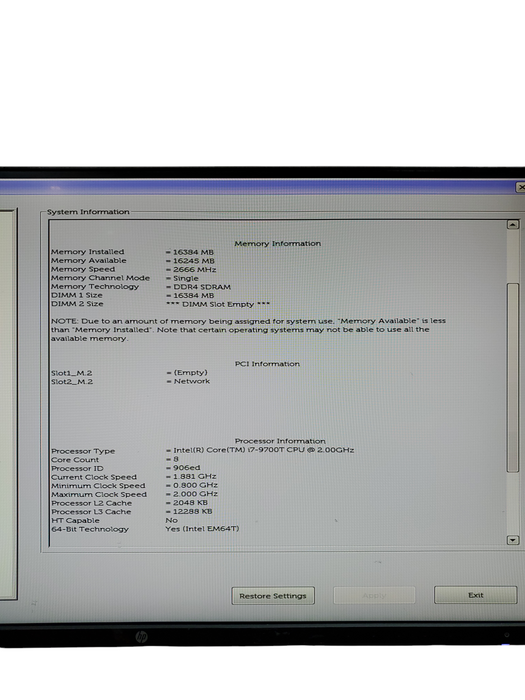The image size is (525, 700).
Task: Close the BIOS setup window
Action: [x=521, y=188]
